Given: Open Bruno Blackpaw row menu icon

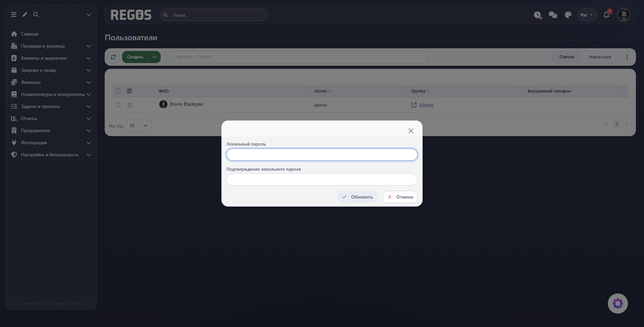Looking at the screenshot, I should click(x=130, y=105).
